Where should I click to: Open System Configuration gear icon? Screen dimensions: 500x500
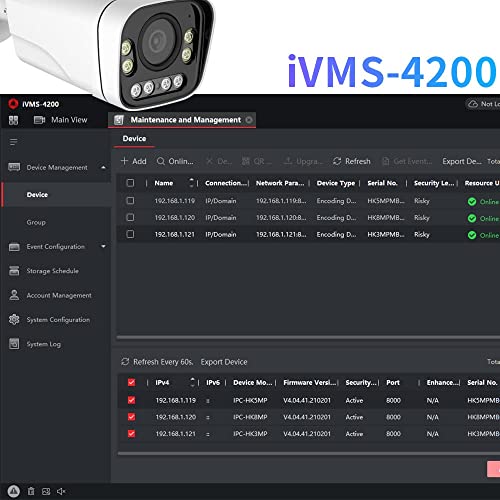pyautogui.click(x=14, y=319)
